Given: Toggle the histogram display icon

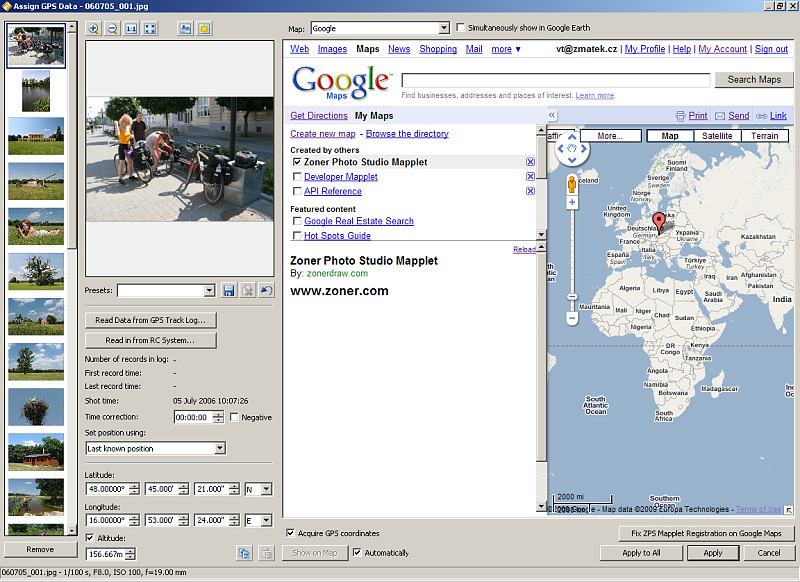Looking at the screenshot, I should (x=185, y=29).
